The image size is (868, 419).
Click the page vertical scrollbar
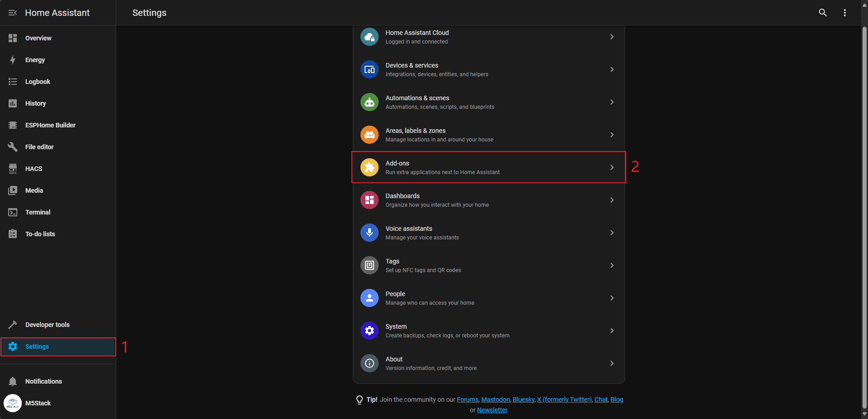pyautogui.click(x=864, y=219)
